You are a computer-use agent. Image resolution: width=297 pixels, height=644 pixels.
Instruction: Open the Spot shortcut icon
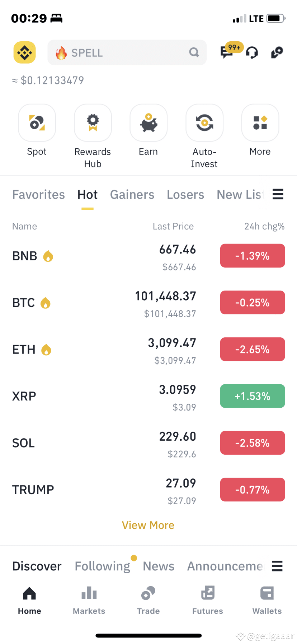pos(37,123)
